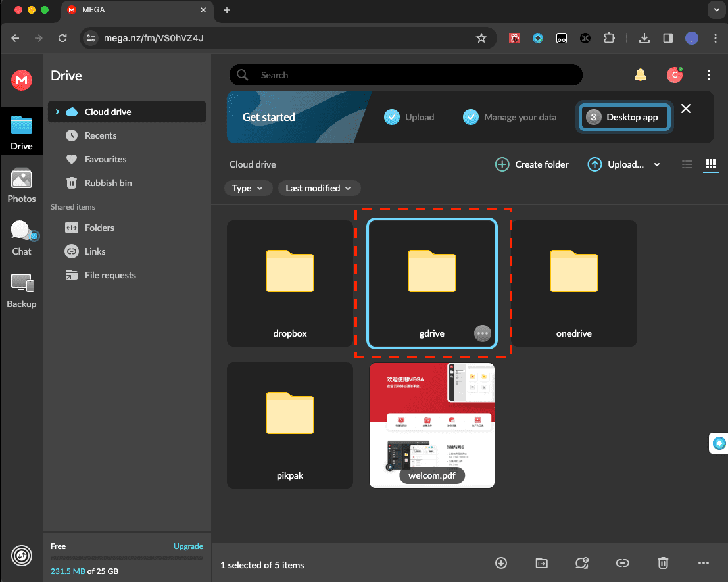The width and height of the screenshot is (728, 582).
Task: Select the dropbox folder
Action: pyautogui.click(x=290, y=283)
